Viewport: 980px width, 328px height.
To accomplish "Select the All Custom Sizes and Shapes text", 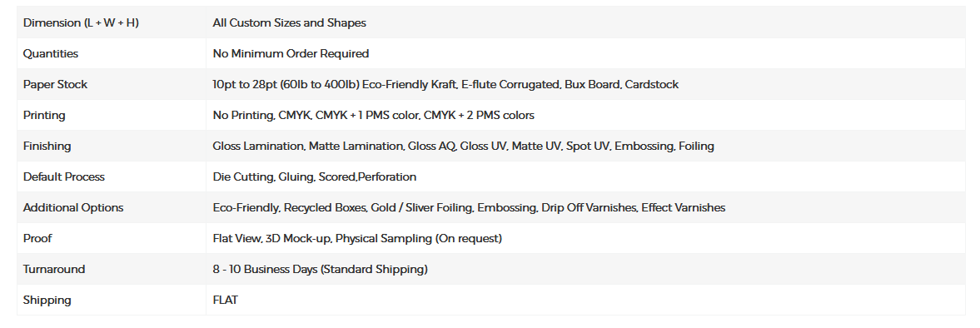I will coord(290,23).
